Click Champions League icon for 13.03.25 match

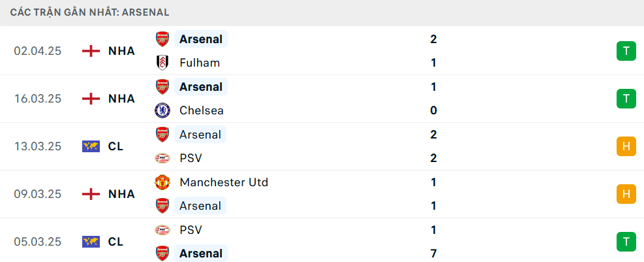click(x=91, y=146)
